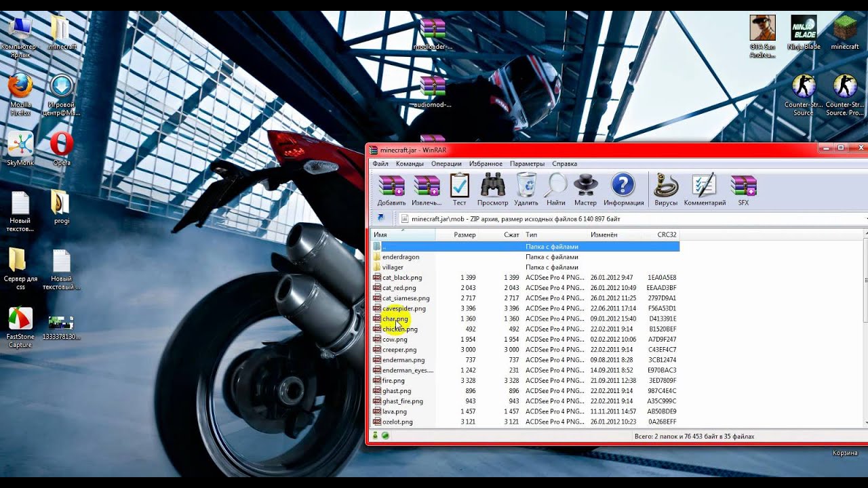Select the parent folder ".." row
This screenshot has width=868, height=488.
pos(526,247)
